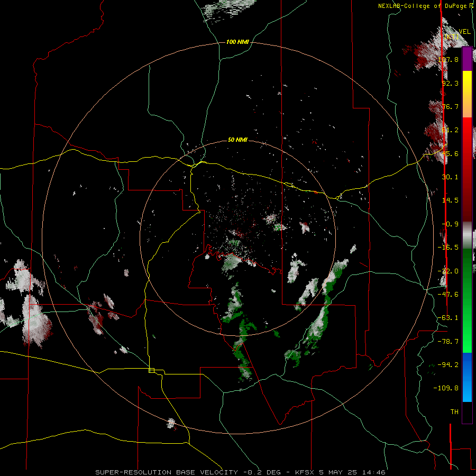Click the 50 NMI range ring label
Viewport: 476px width, 476px height.
[x=237, y=140]
